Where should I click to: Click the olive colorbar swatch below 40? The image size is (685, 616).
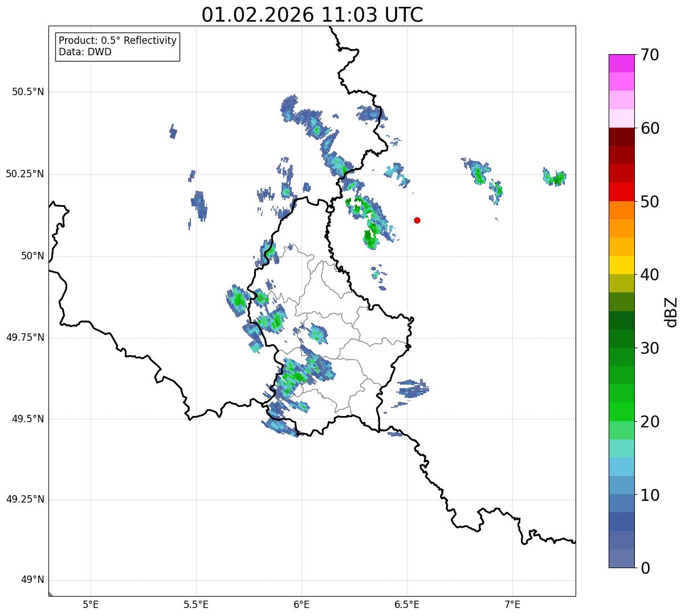pyautogui.click(x=621, y=283)
